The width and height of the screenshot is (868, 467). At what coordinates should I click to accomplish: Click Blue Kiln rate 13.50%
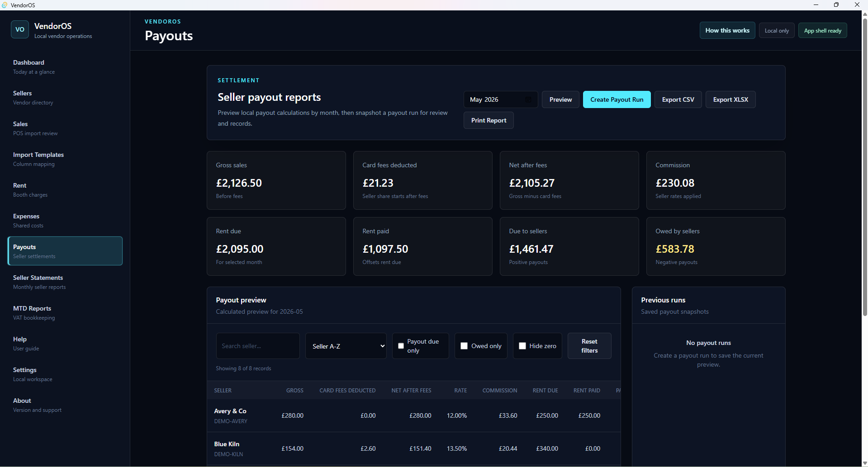457,448
